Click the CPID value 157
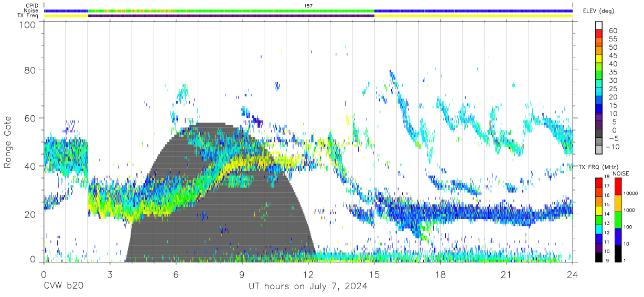 tap(308, 6)
